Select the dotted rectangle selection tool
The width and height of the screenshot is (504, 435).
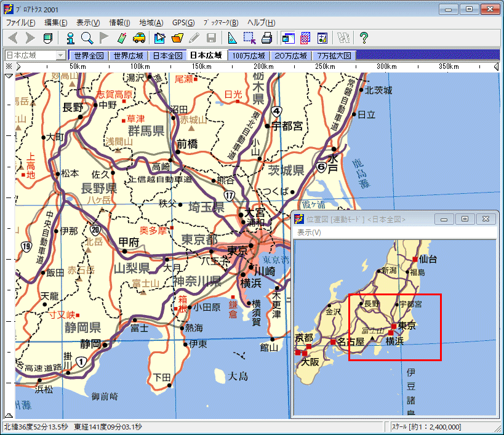249,38
